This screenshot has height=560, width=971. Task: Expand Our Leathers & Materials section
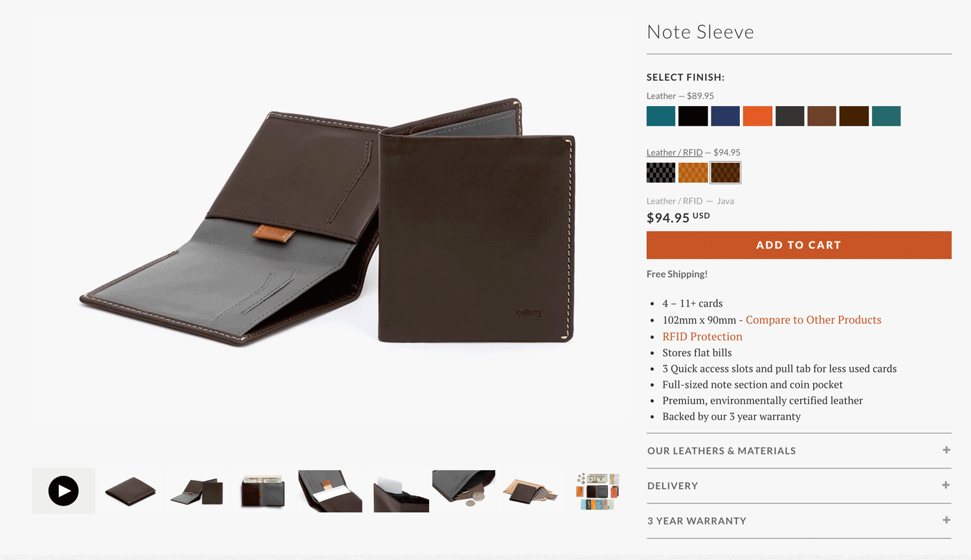tap(799, 451)
